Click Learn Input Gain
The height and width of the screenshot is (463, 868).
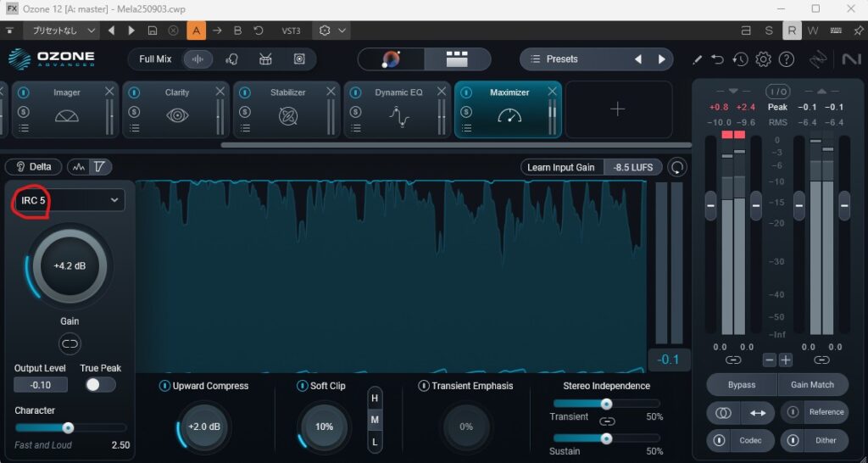pos(561,167)
